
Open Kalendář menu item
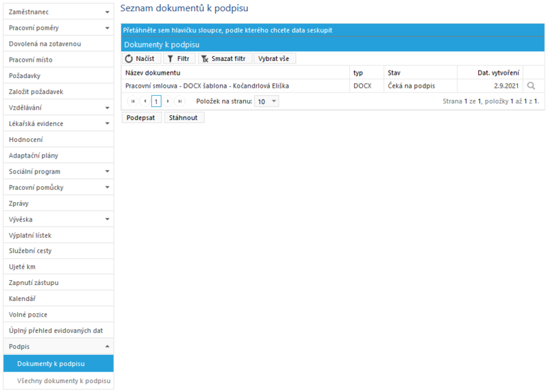coord(58,299)
